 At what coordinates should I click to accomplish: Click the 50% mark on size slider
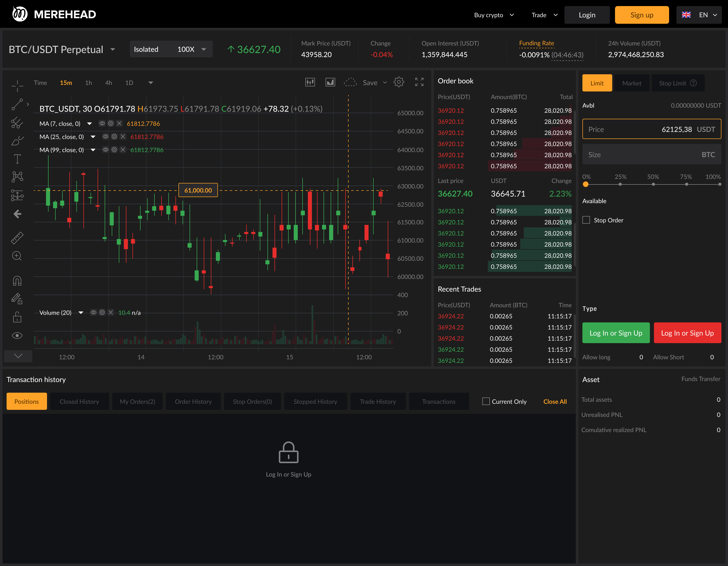653,184
